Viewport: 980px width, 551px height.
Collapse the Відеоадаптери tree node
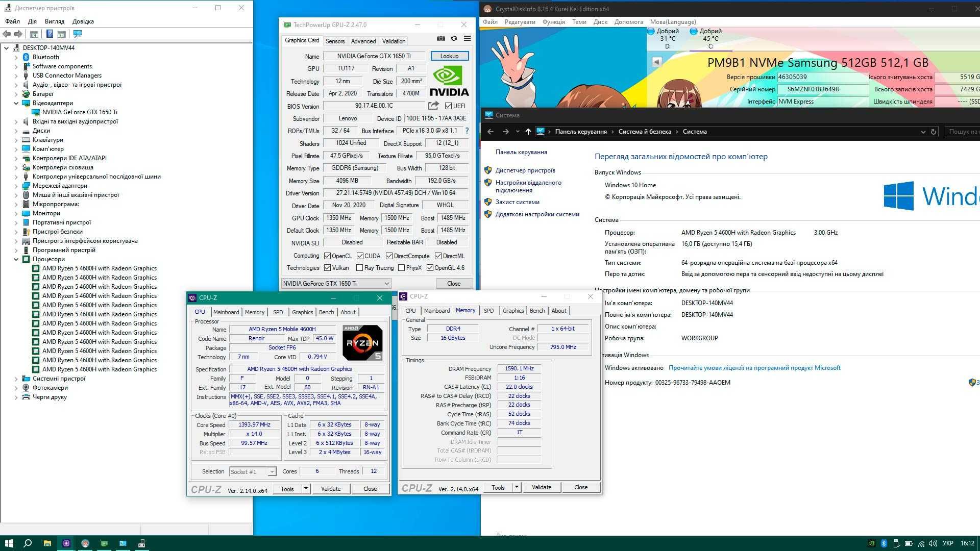16,103
